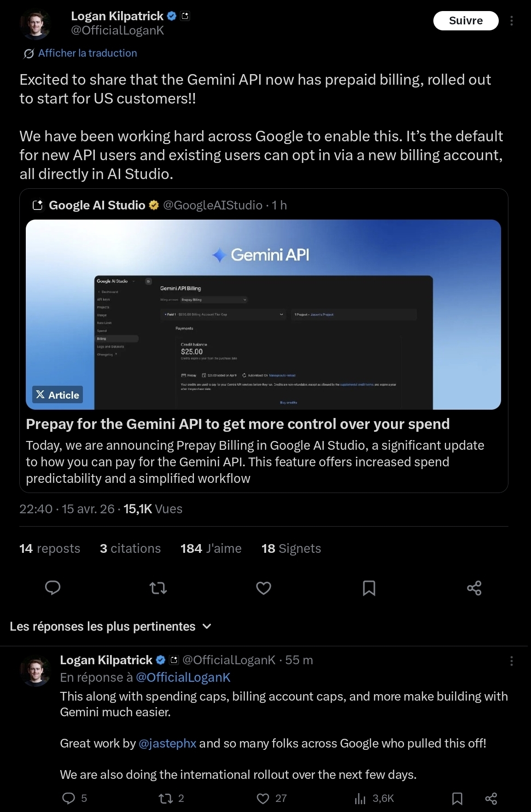Open the reply's more options menu

(x=511, y=661)
